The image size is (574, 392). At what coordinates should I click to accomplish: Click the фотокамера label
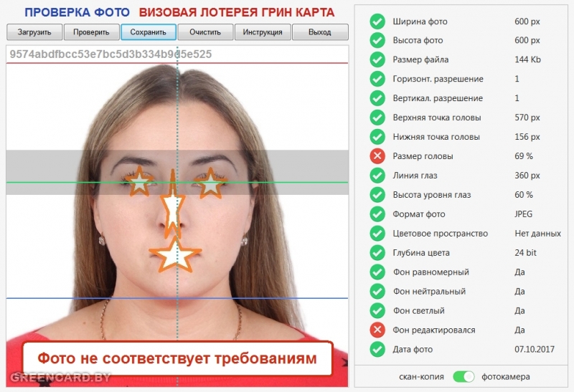pos(506,376)
